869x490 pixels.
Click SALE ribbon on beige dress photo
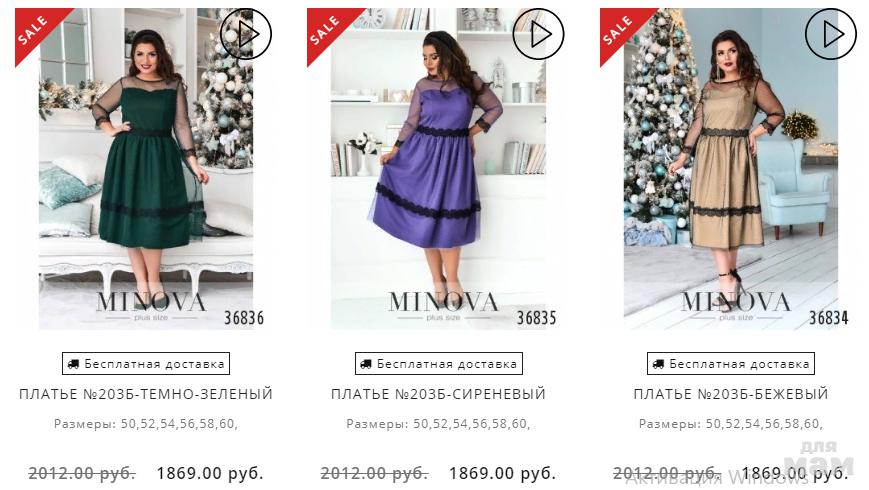tap(620, 30)
